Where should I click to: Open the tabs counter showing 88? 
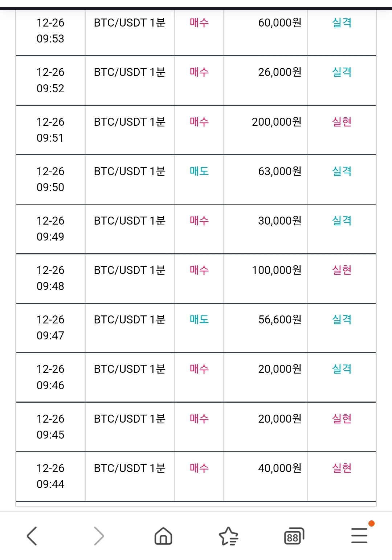294,536
